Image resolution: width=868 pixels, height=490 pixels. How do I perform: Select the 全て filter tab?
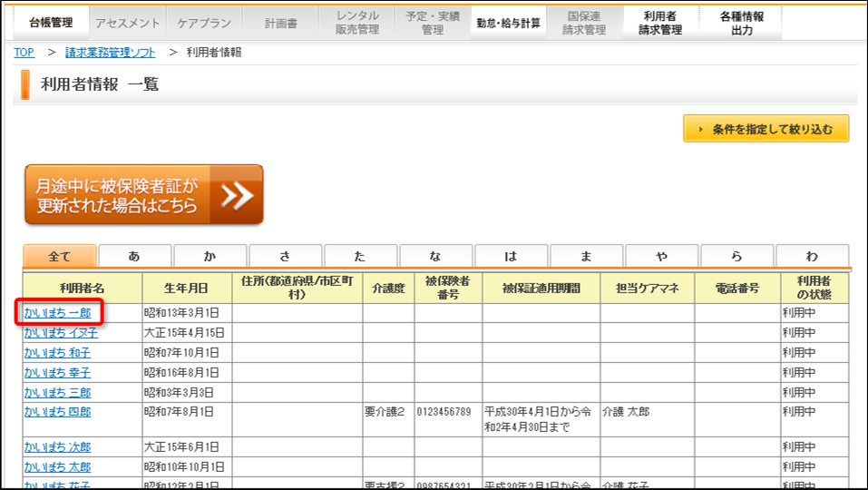pyautogui.click(x=60, y=256)
